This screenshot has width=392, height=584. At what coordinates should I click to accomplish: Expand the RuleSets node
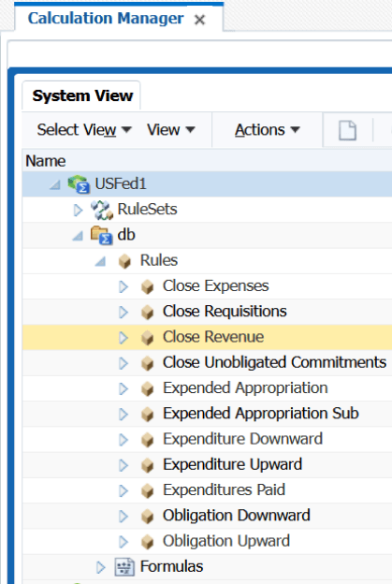[78, 210]
